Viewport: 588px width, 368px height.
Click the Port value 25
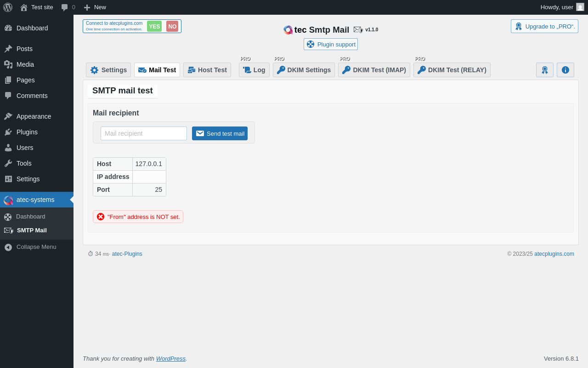click(158, 190)
